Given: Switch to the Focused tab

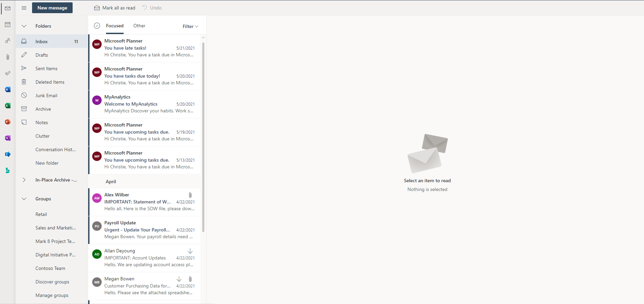Looking at the screenshot, I should click(x=115, y=26).
